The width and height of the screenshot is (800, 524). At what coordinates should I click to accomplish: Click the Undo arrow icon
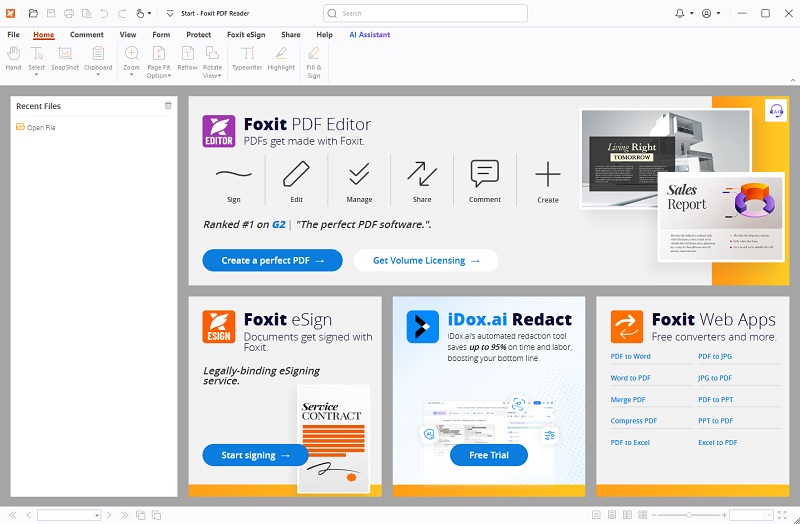point(104,13)
